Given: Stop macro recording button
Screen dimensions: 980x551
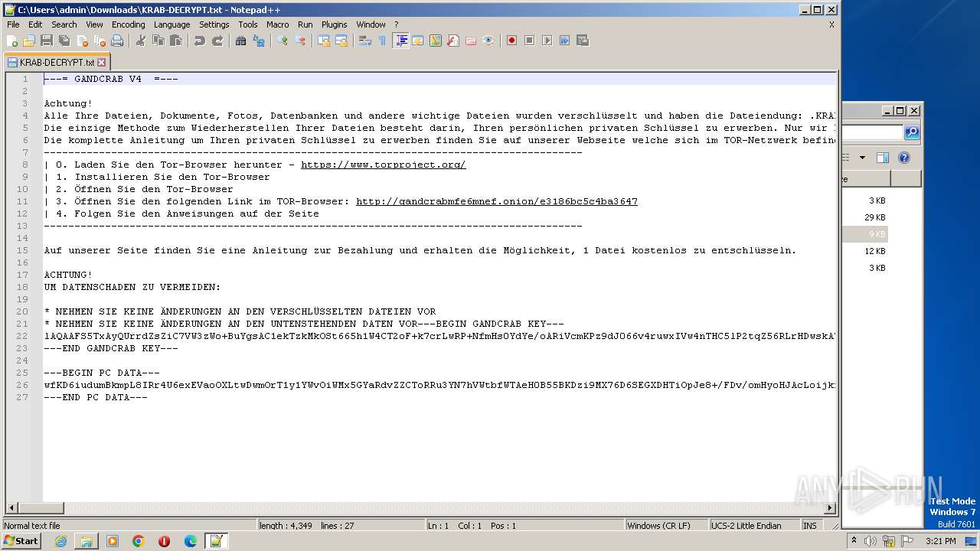Looking at the screenshot, I should pos(530,41).
